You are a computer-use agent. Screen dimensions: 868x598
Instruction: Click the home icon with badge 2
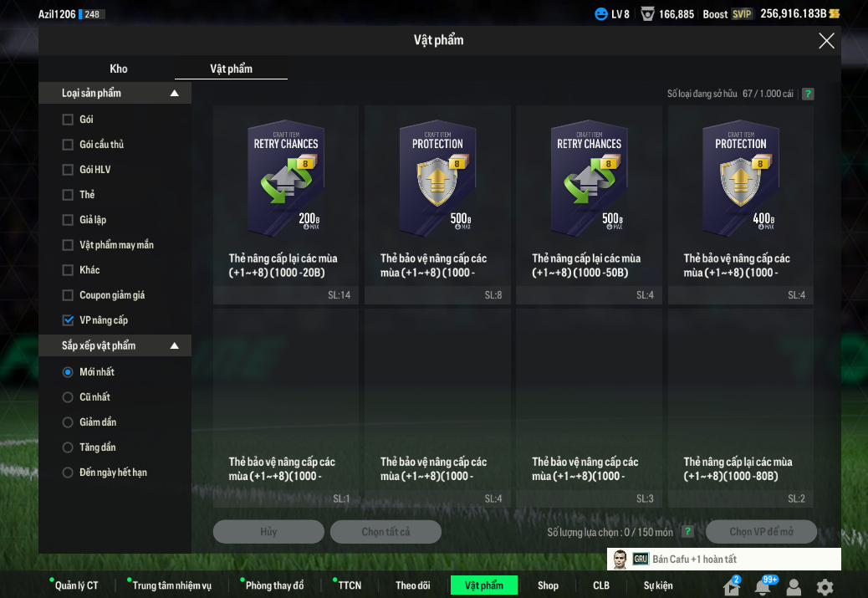point(732,587)
